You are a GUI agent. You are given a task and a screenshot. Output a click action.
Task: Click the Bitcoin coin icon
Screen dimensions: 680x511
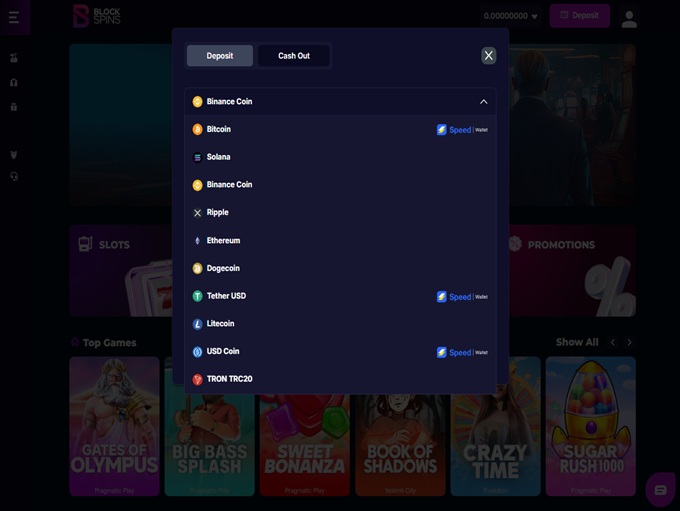click(x=197, y=129)
